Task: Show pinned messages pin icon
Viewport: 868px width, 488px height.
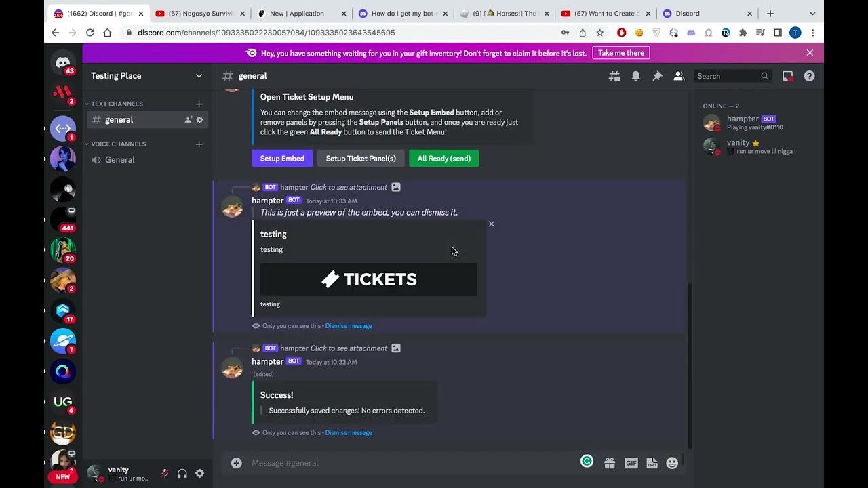Action: tap(657, 76)
